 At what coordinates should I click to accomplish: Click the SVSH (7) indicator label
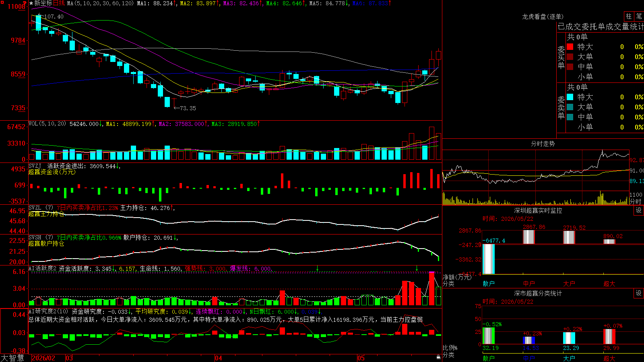(41, 238)
